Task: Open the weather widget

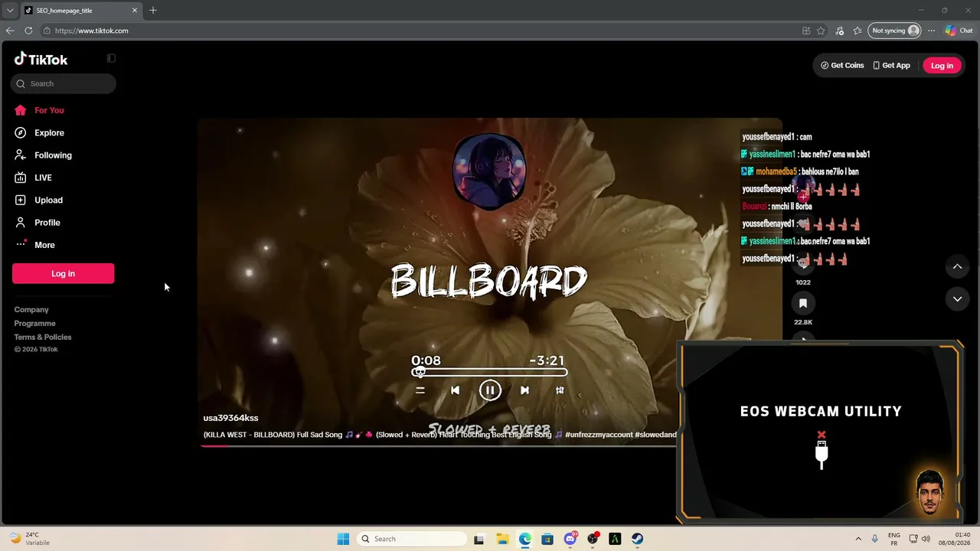Action: 29,539
